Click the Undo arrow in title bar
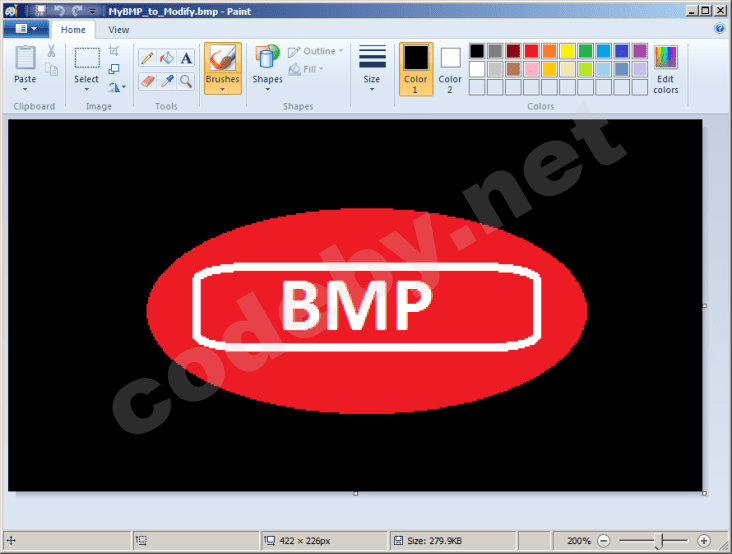 (x=59, y=11)
